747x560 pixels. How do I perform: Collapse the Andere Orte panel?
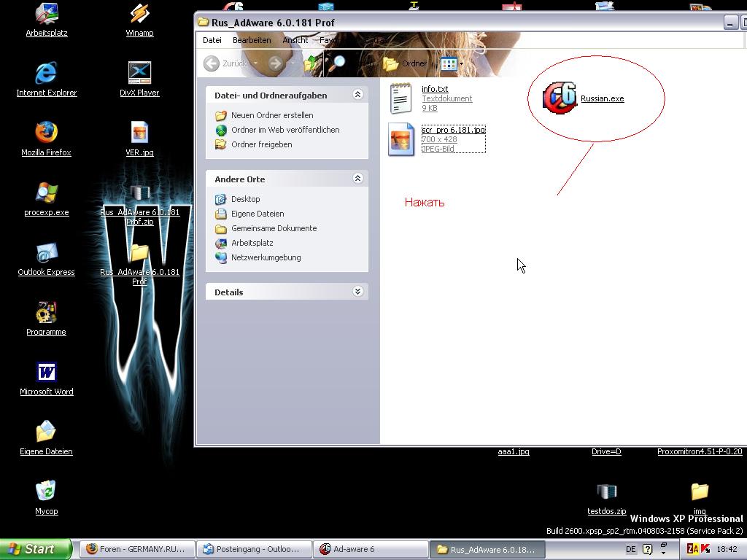point(357,178)
